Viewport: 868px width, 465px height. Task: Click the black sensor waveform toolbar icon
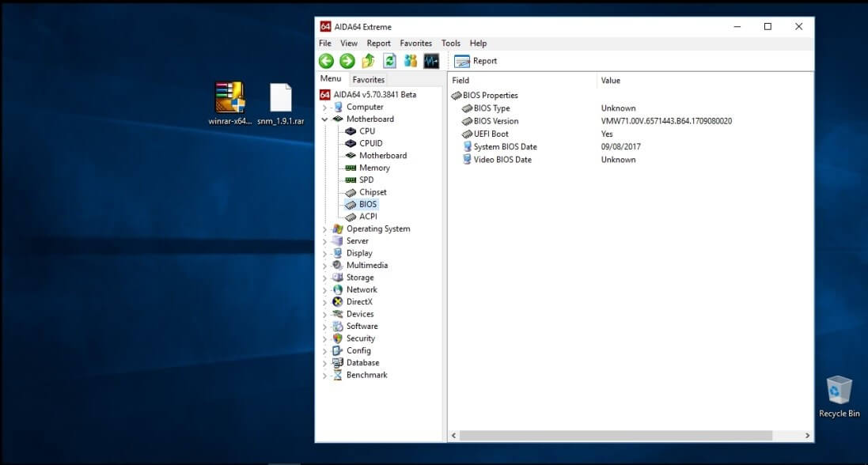[430, 60]
